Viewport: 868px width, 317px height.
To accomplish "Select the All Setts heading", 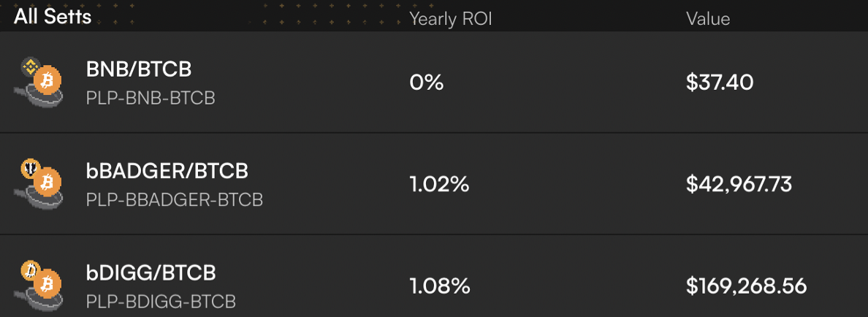I will 53,17.
